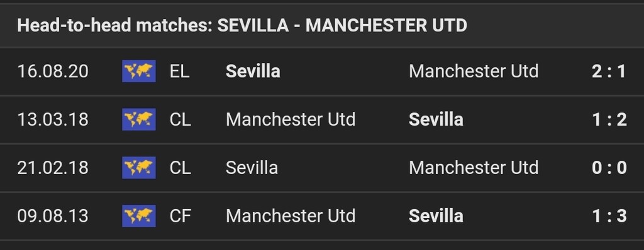This screenshot has width=644, height=250.
Task: Click the world map icon for 13.03.18 match
Action: 139,119
